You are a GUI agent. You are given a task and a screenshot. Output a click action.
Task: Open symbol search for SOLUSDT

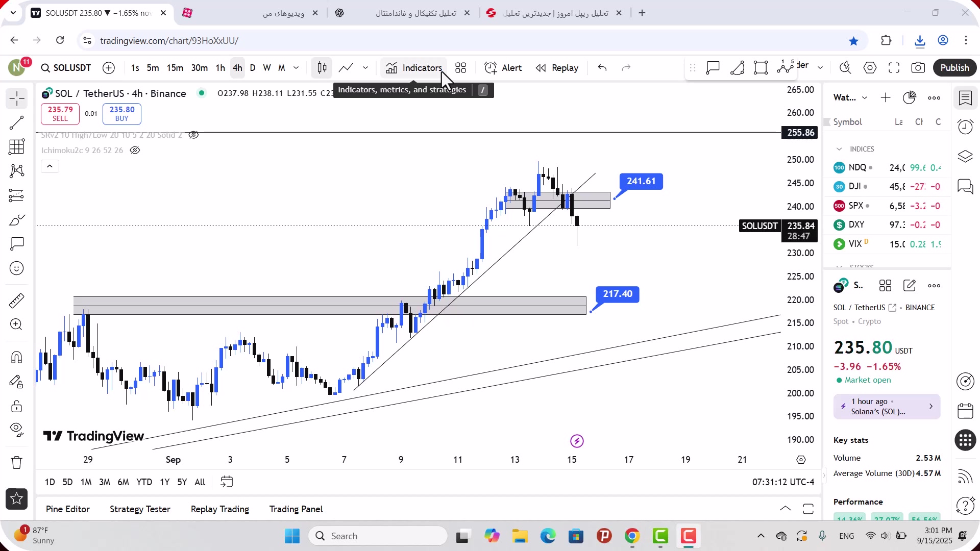(x=66, y=68)
